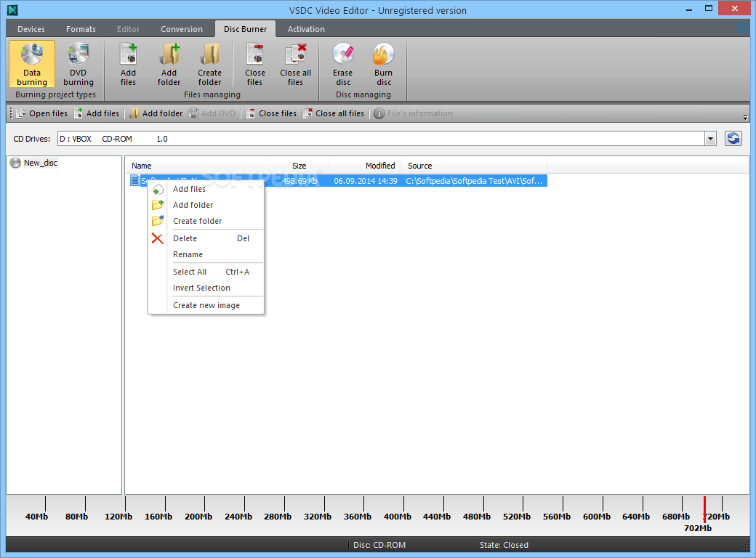This screenshot has height=558, width=756.
Task: Select the New_disc tree item
Action: pyautogui.click(x=41, y=163)
